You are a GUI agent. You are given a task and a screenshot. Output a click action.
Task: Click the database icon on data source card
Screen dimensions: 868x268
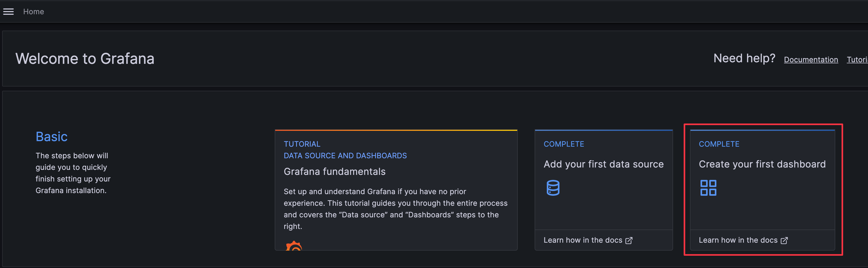click(553, 188)
